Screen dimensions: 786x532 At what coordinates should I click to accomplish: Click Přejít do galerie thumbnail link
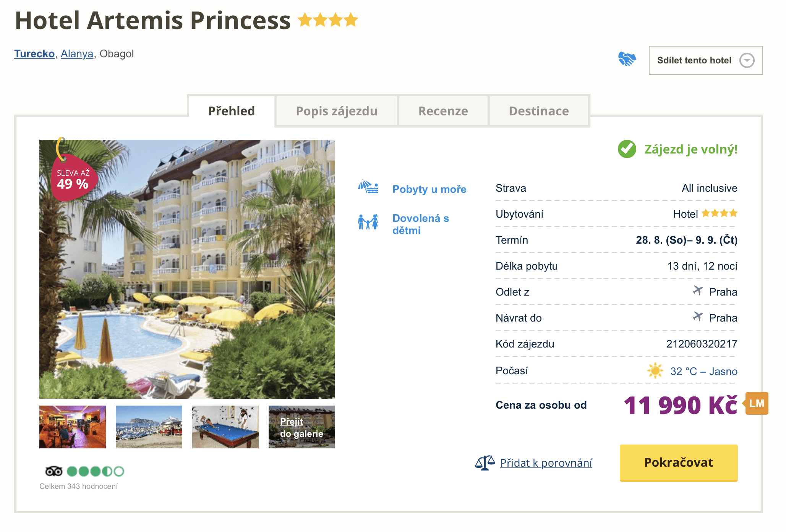tap(302, 427)
